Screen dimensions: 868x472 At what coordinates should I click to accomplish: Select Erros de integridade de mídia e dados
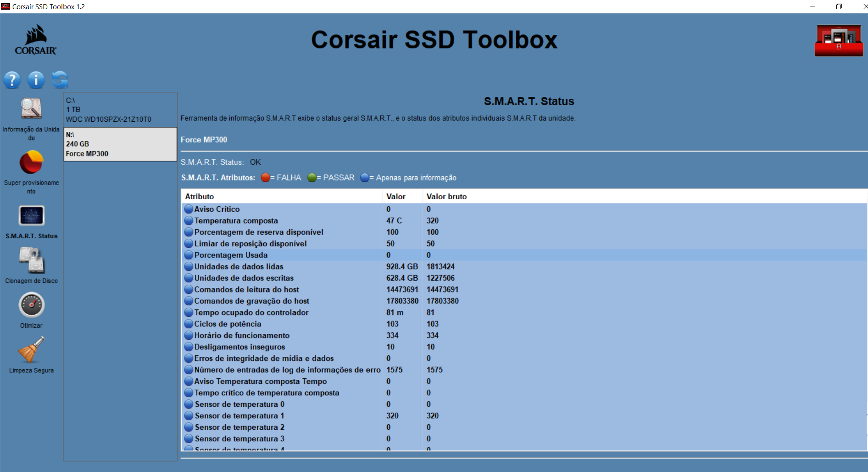[x=524, y=358]
